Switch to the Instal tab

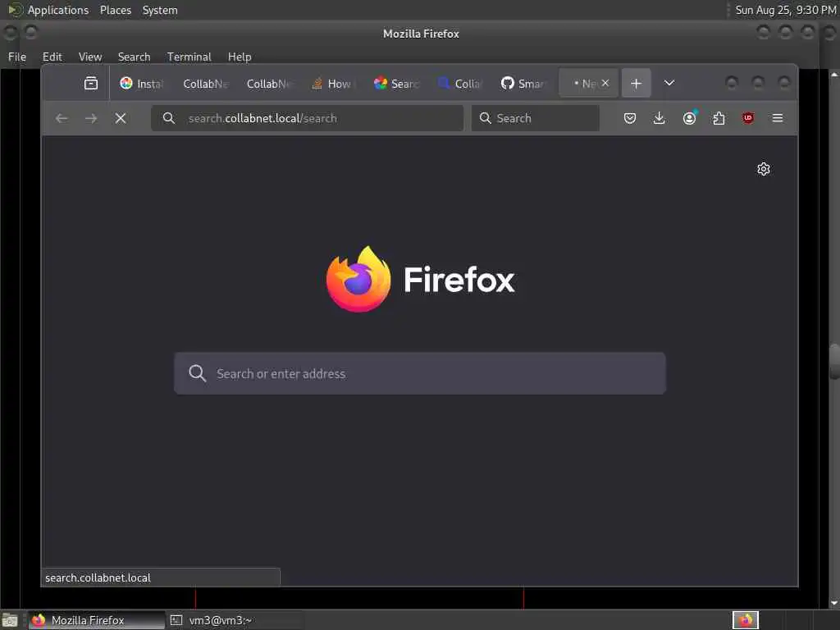pyautogui.click(x=142, y=83)
